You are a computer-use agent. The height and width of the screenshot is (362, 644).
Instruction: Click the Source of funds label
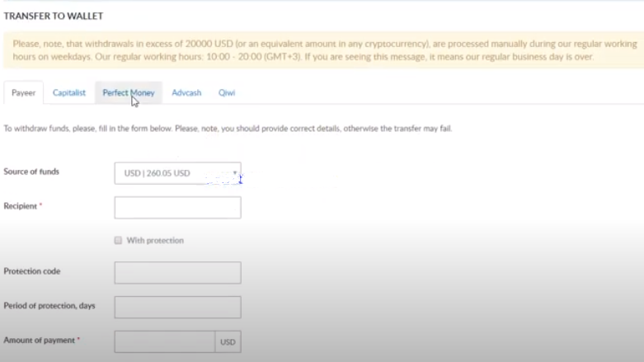[x=31, y=172]
